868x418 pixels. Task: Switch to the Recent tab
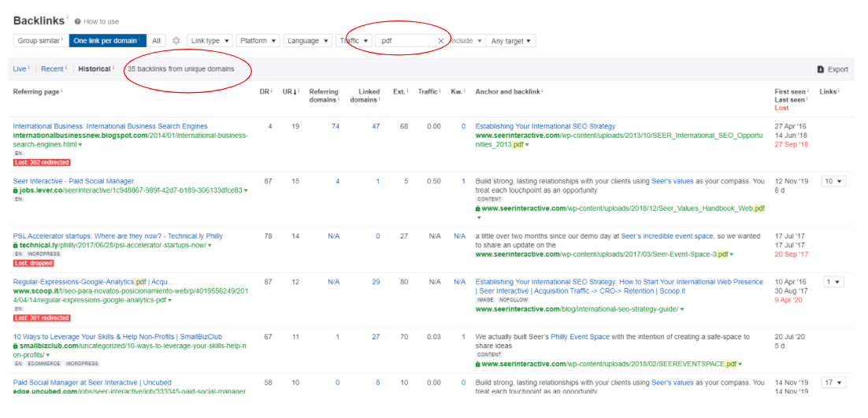click(x=52, y=69)
